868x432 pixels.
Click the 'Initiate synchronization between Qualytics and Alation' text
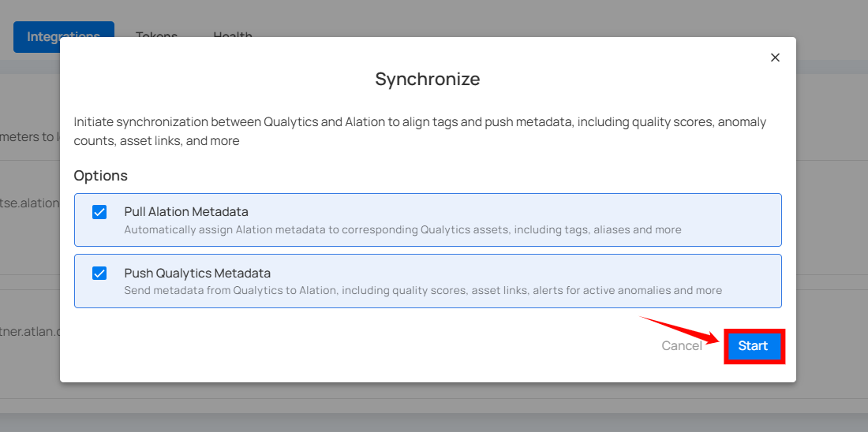coord(420,131)
